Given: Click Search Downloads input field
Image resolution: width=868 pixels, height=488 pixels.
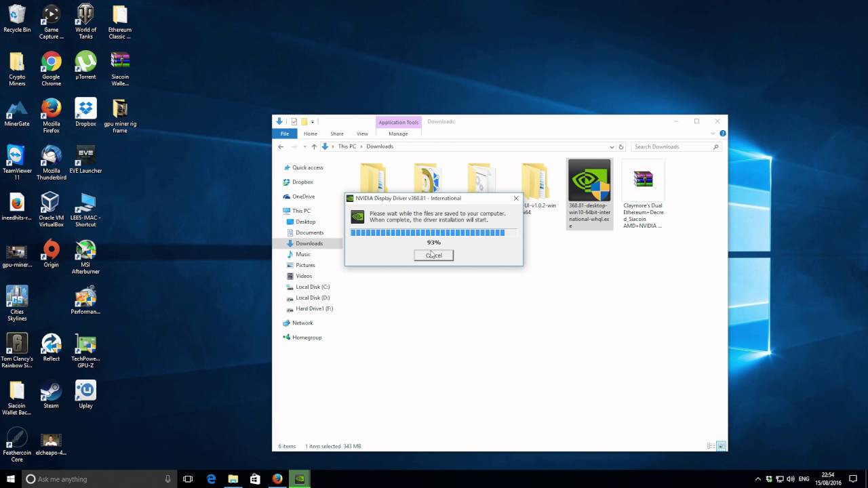Looking at the screenshot, I should click(x=675, y=146).
